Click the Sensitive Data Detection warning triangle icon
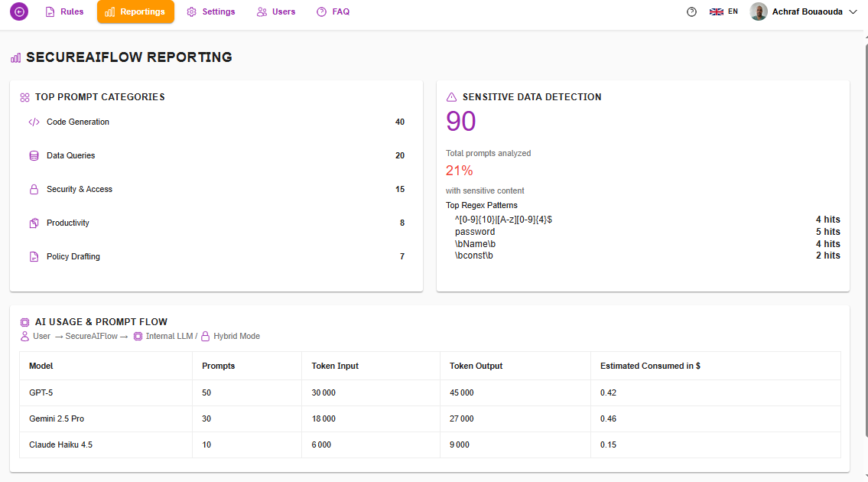868x482 pixels. pyautogui.click(x=450, y=96)
